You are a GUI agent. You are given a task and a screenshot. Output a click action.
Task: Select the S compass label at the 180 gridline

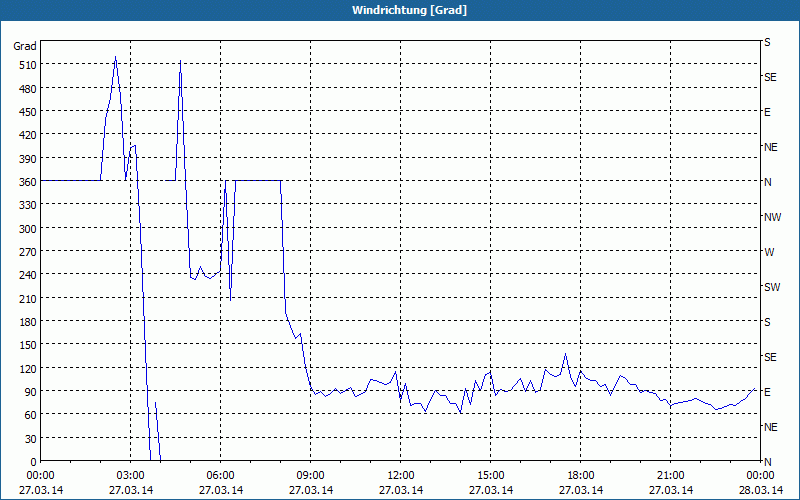pyautogui.click(x=767, y=322)
